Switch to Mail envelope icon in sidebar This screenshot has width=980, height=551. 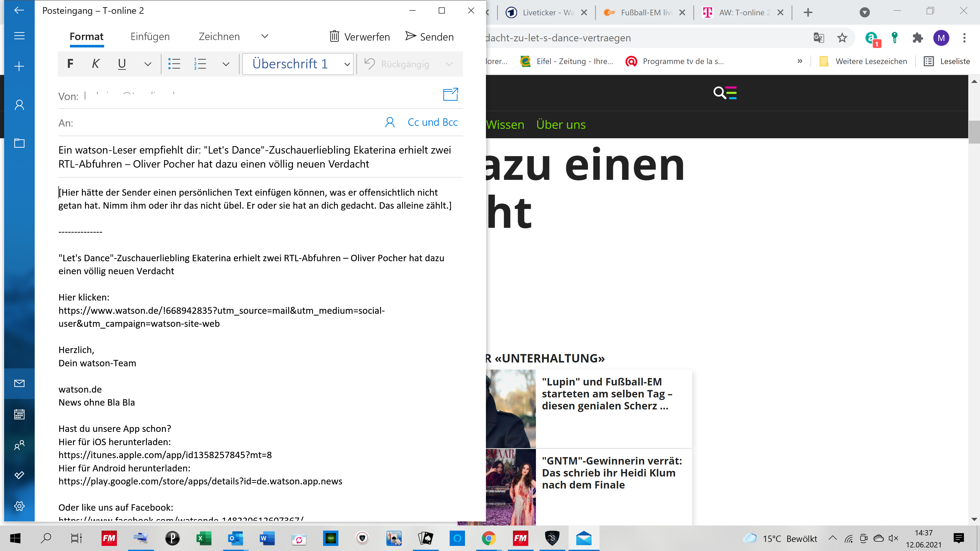pos(19,383)
